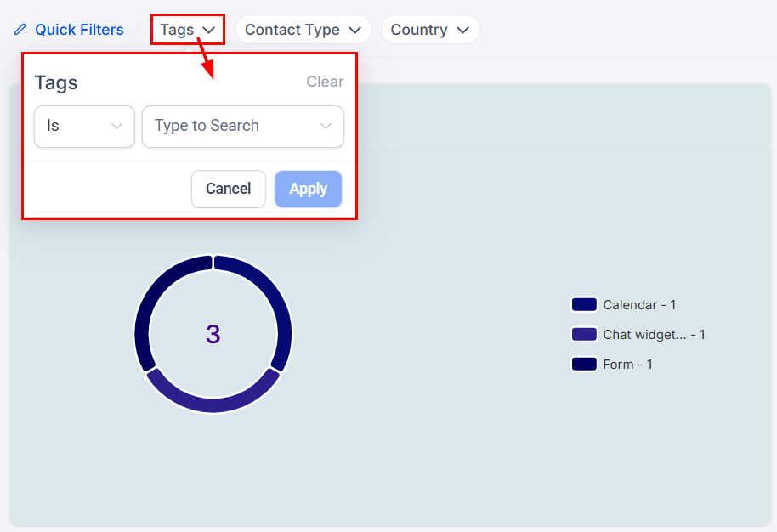
Task: Click Clear in the Tags popup
Action: coord(325,82)
